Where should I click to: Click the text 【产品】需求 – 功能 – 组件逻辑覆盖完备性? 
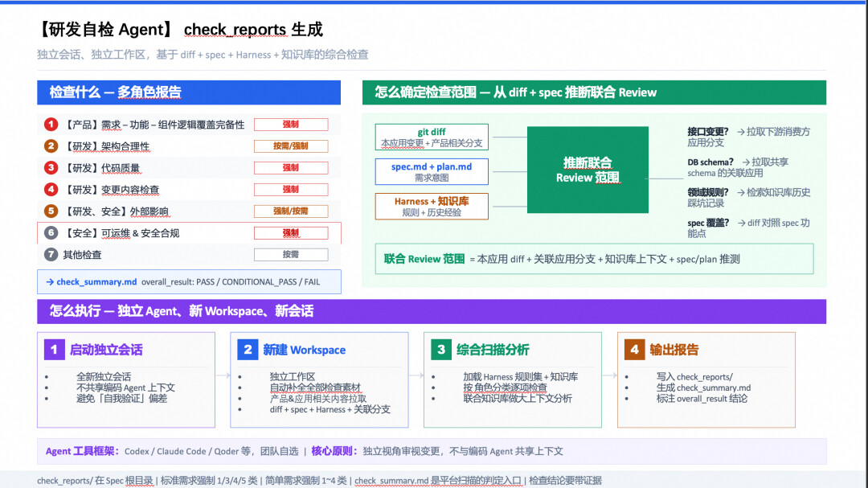pos(154,125)
